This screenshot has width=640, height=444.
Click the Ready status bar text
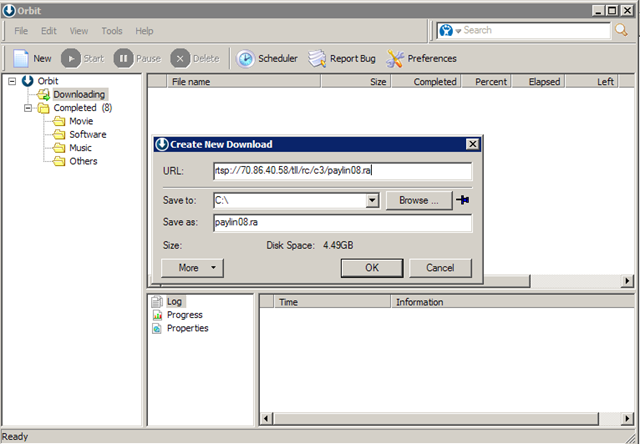15,437
